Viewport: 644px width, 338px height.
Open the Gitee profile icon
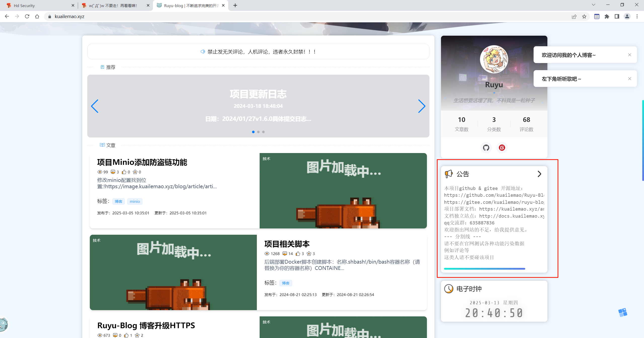pyautogui.click(x=502, y=148)
